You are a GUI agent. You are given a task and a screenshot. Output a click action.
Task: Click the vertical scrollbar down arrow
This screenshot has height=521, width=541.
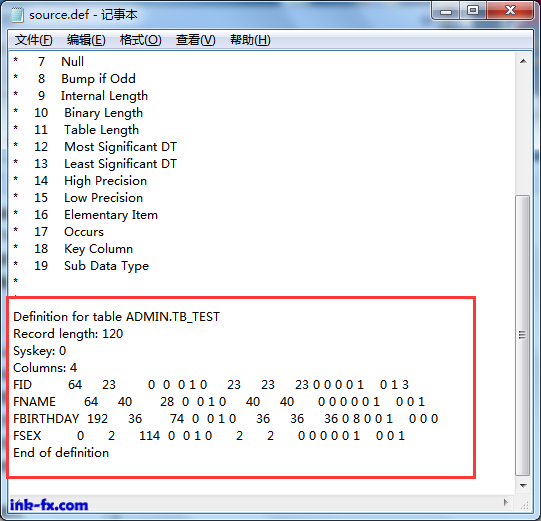pyautogui.click(x=523, y=485)
